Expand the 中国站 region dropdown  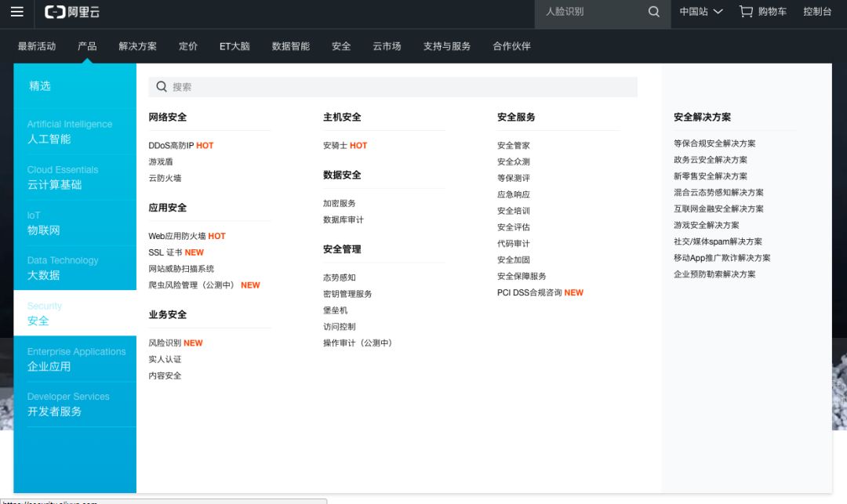tap(700, 12)
